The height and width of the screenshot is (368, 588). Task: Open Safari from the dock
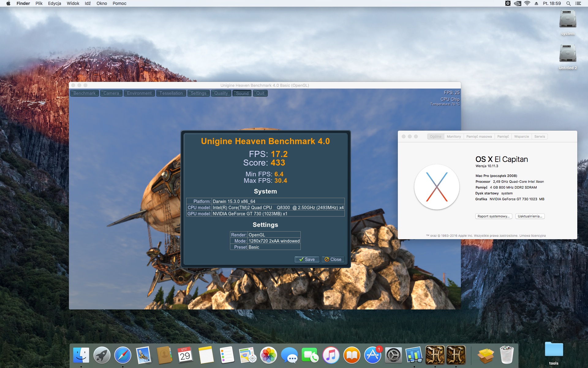coord(123,355)
